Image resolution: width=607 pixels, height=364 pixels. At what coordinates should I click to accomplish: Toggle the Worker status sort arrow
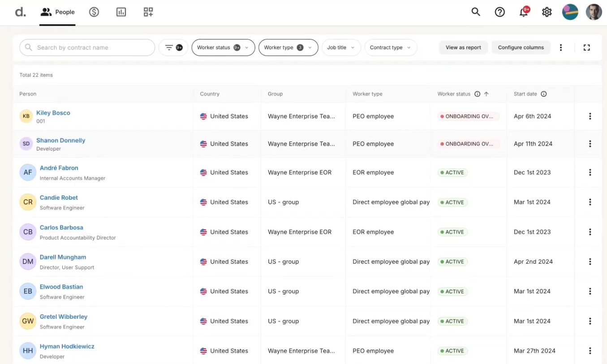tap(486, 94)
